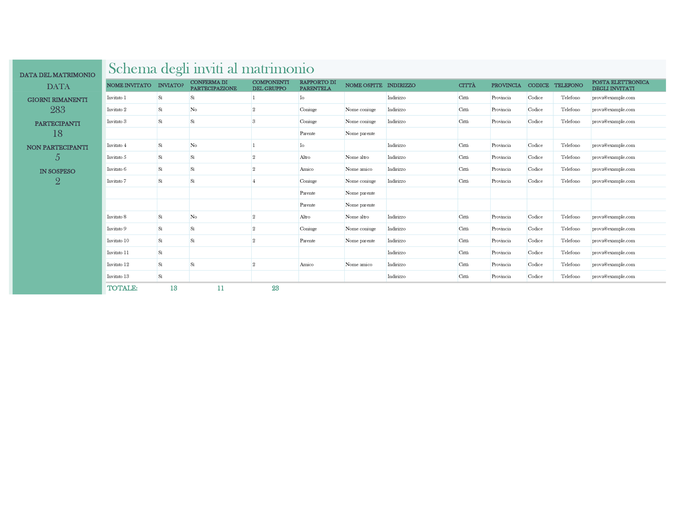The height and width of the screenshot is (520, 675).
Task: Click the 'POSTA ELETTRONICA DEGLI INVITATI' header
Action: pyautogui.click(x=620, y=85)
